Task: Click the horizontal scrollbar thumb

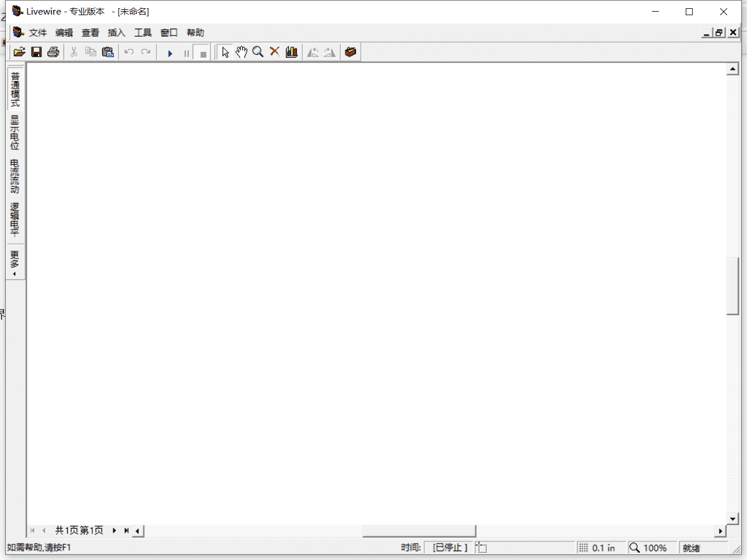Action: point(419,531)
